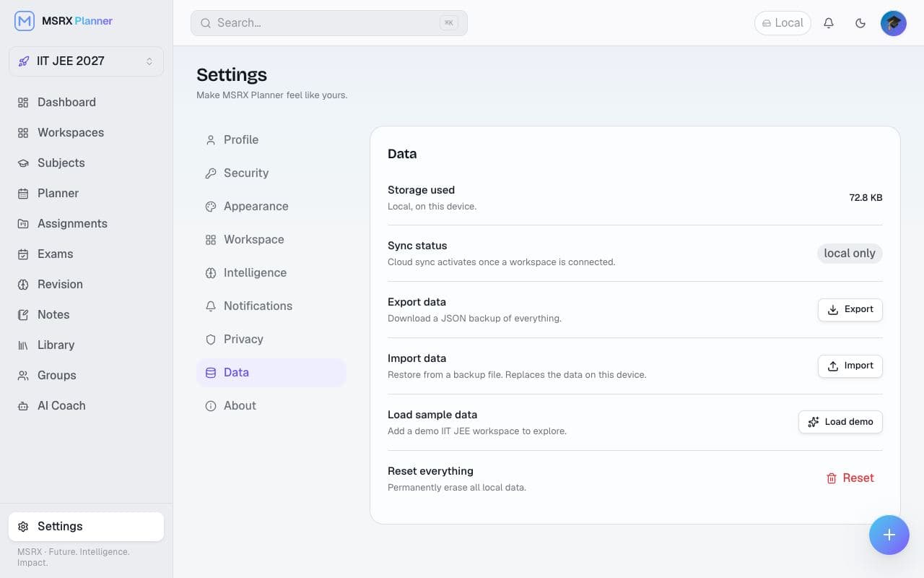Select the Intelligence settings tab
The height and width of the screenshot is (578, 924).
coord(271,272)
